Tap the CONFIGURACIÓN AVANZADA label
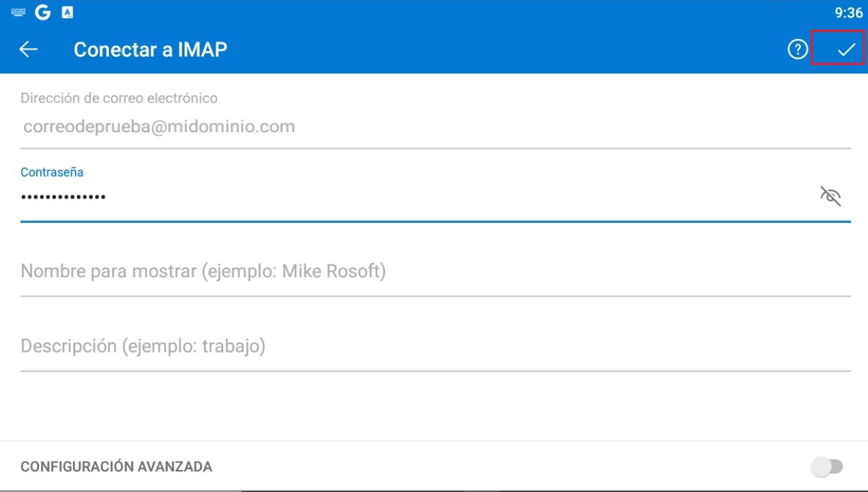The height and width of the screenshot is (492, 868). coord(116,467)
